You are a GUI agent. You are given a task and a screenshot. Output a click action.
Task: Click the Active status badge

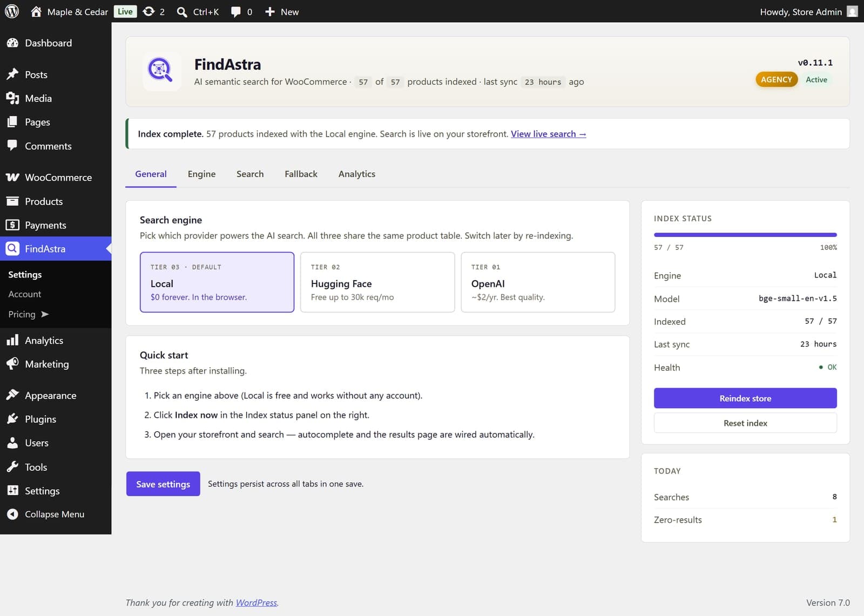pos(816,79)
